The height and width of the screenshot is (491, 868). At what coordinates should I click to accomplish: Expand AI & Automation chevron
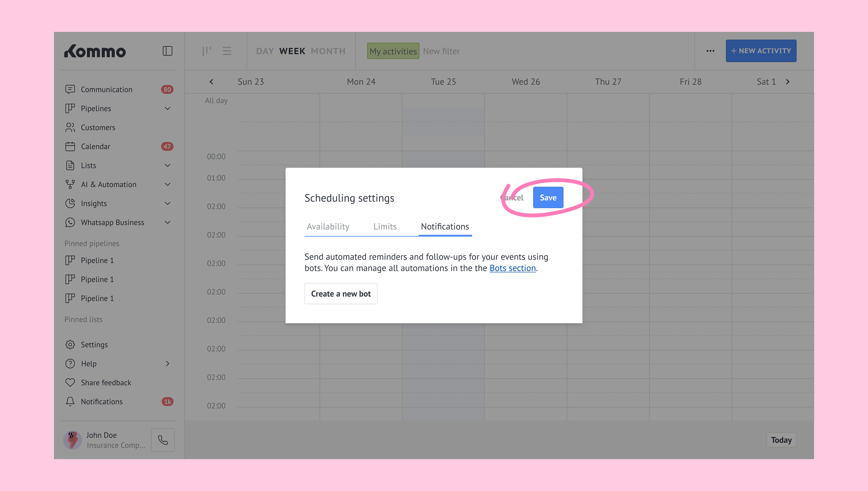168,185
